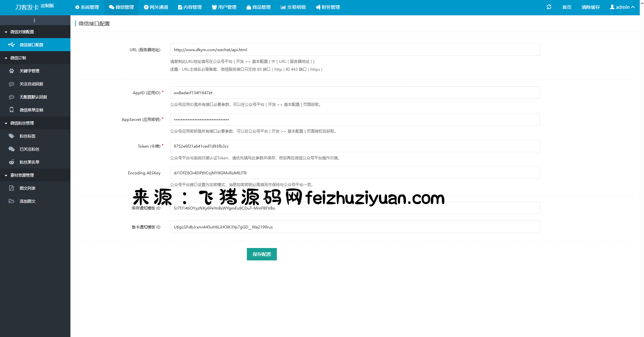Toggle the sidebar collapse handle dots
This screenshot has height=337, width=644.
(34, 20)
